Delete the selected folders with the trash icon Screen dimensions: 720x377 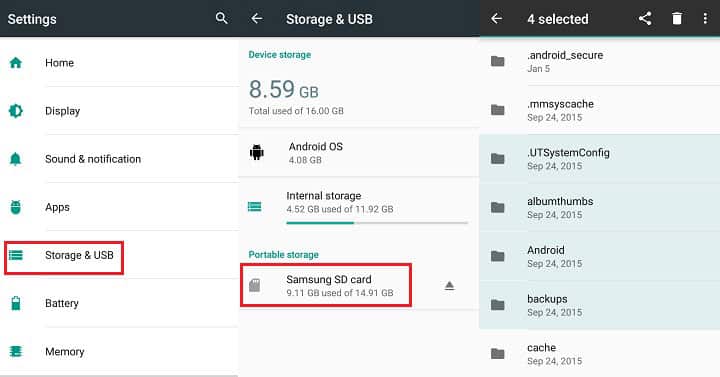coord(677,18)
